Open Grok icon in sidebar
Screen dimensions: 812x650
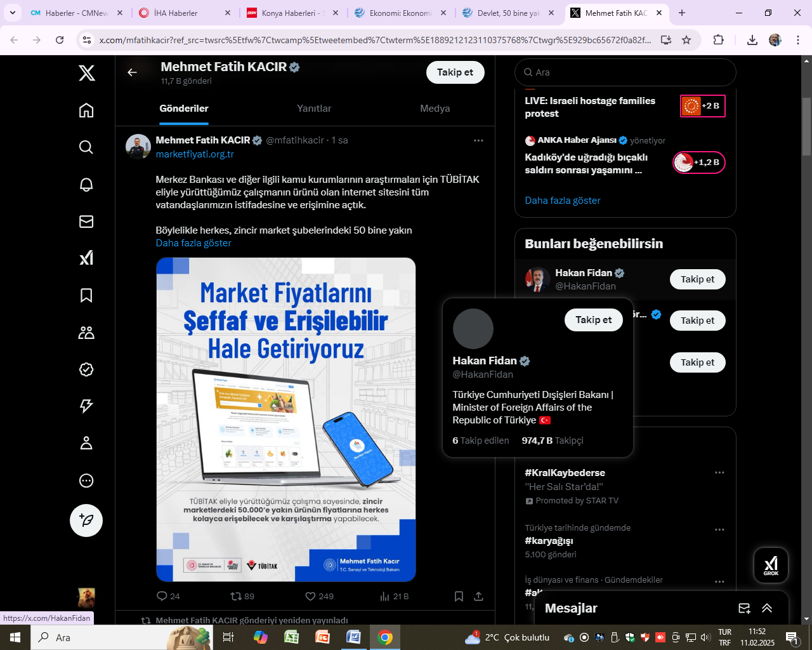pyautogui.click(x=86, y=258)
